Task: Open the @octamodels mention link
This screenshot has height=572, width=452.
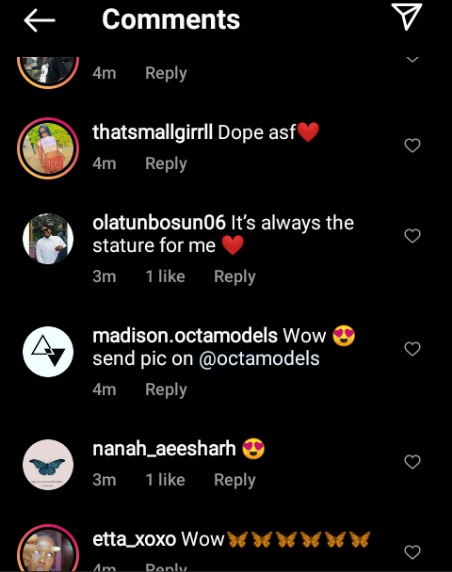Action: pyautogui.click(x=259, y=359)
